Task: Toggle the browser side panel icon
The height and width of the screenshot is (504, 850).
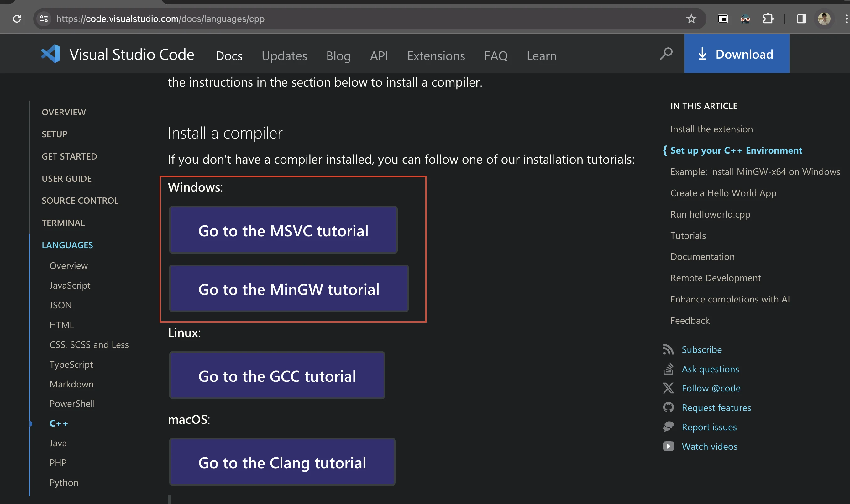Action: point(801,19)
